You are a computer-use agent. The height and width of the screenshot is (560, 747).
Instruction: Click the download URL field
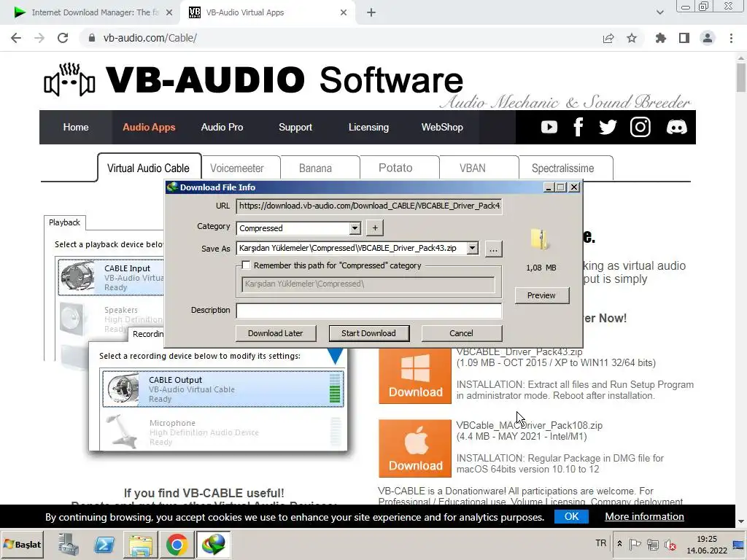coord(368,206)
